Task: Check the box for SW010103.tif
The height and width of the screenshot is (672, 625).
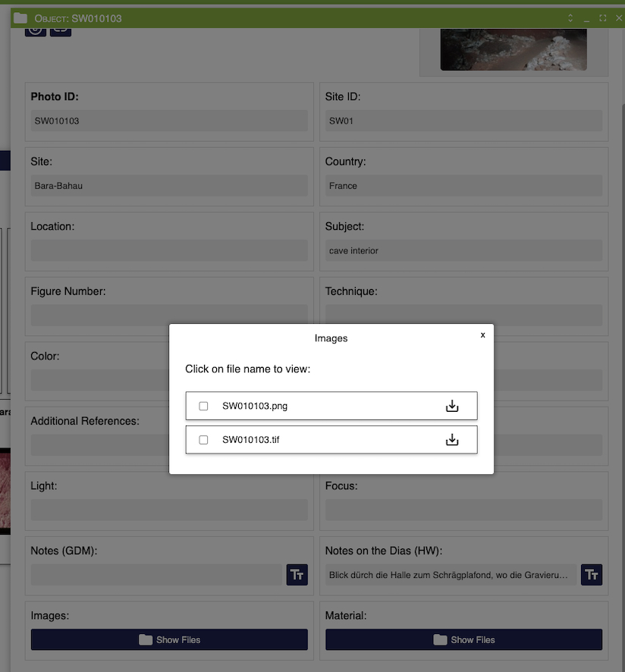Action: click(x=203, y=440)
